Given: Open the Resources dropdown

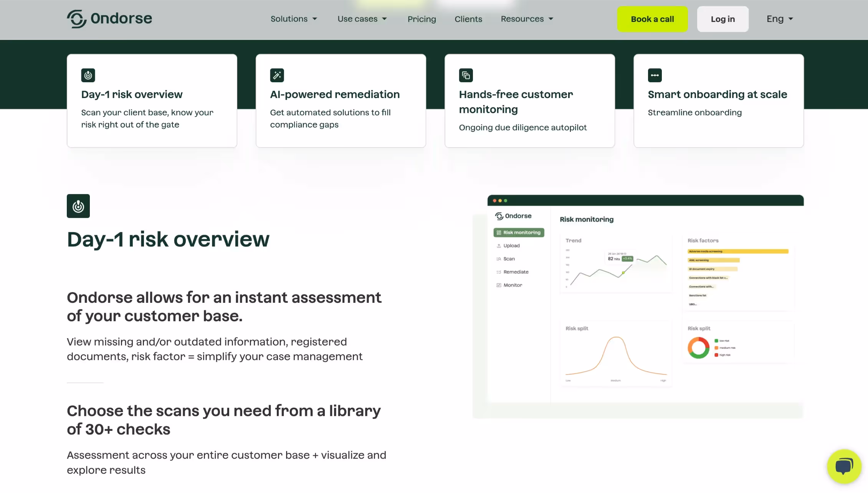Looking at the screenshot, I should (527, 19).
